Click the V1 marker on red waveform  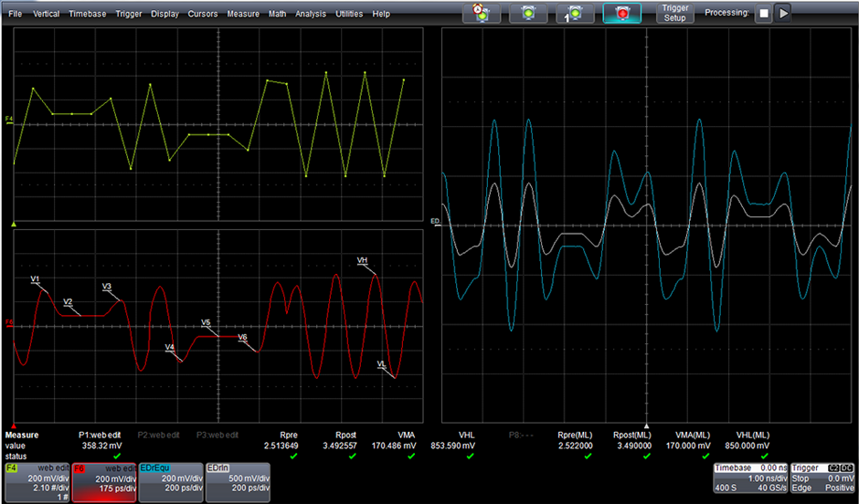coord(36,278)
